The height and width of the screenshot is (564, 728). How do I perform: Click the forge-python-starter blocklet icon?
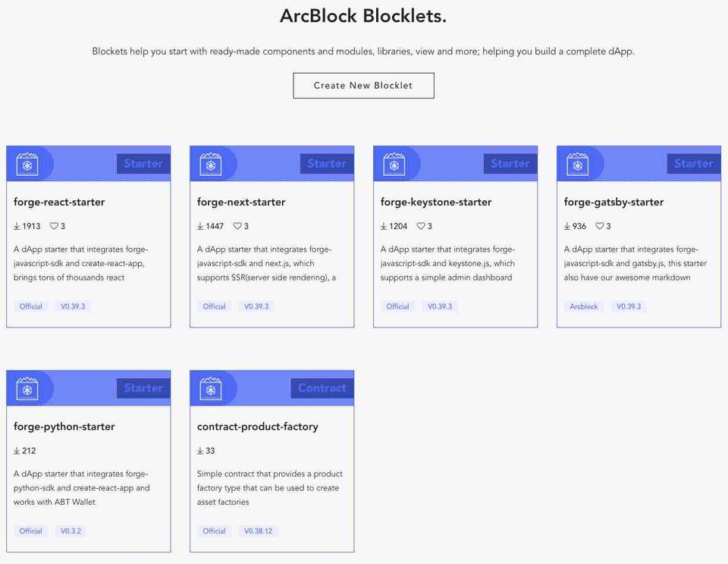pos(27,388)
